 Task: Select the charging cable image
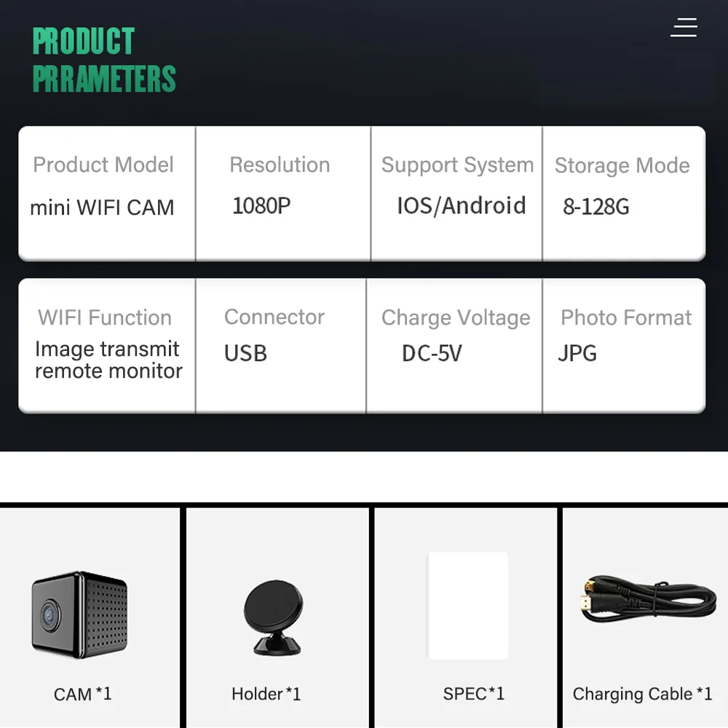pos(648,599)
